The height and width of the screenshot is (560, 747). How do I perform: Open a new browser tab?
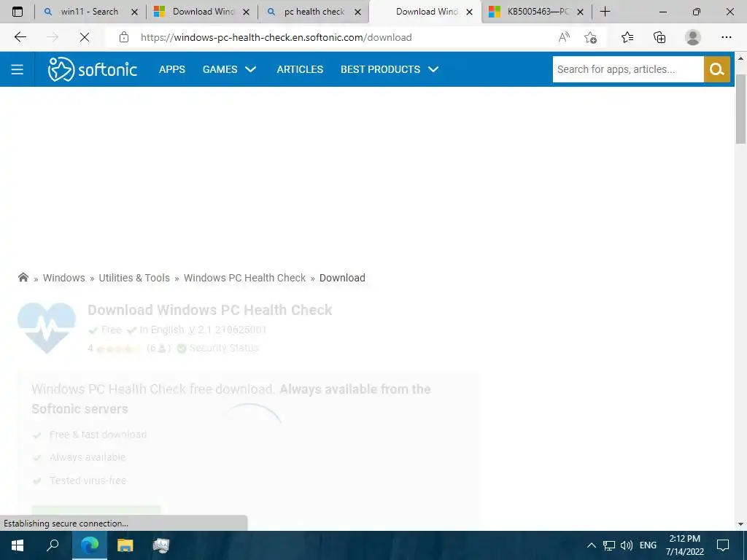605,12
